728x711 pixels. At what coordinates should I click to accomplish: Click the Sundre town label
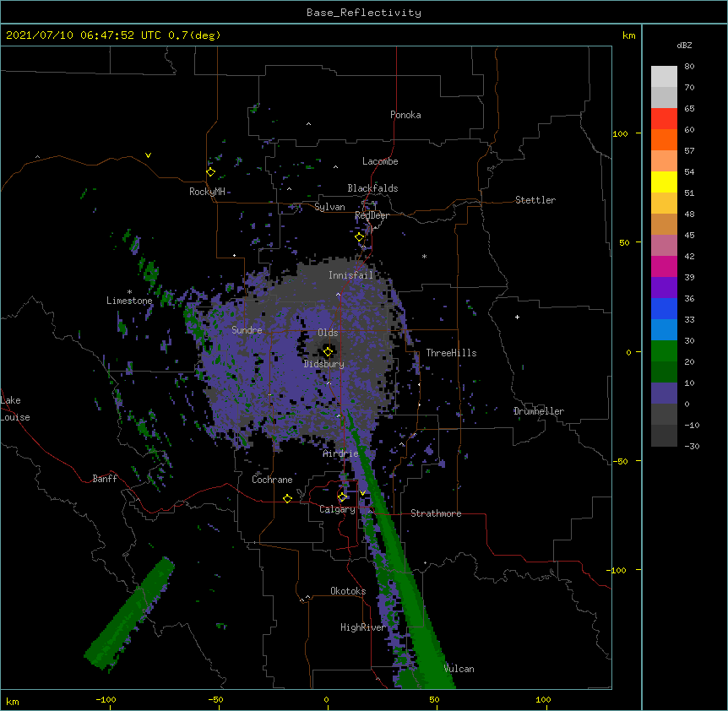(x=247, y=330)
